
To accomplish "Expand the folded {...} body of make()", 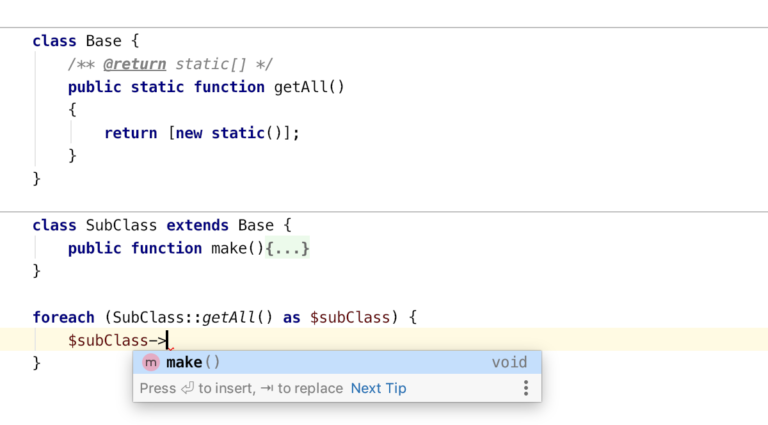I will pyautogui.click(x=288, y=248).
